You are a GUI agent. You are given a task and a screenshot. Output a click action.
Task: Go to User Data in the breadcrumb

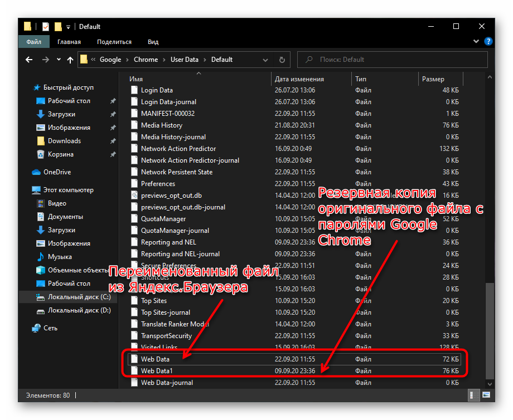coord(184,60)
